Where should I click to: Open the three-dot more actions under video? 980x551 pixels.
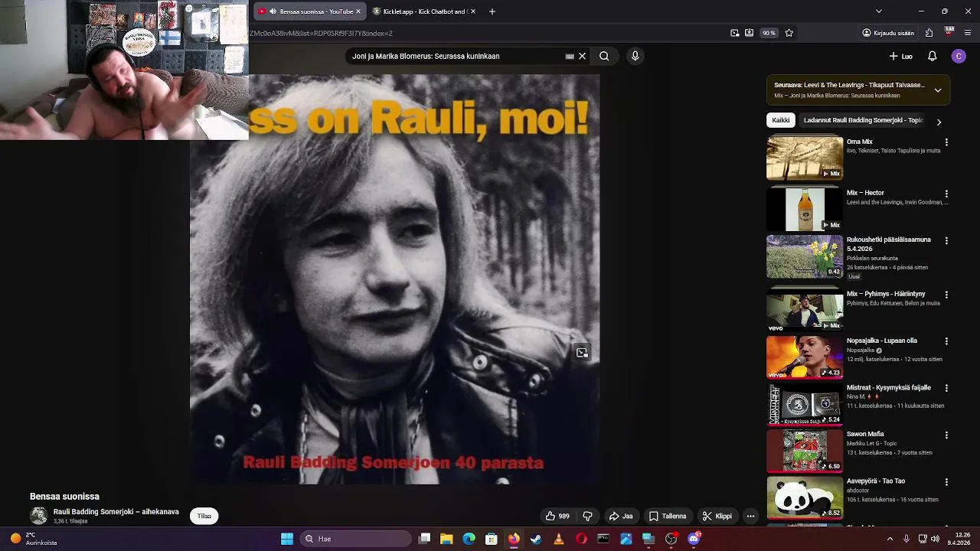[750, 516]
